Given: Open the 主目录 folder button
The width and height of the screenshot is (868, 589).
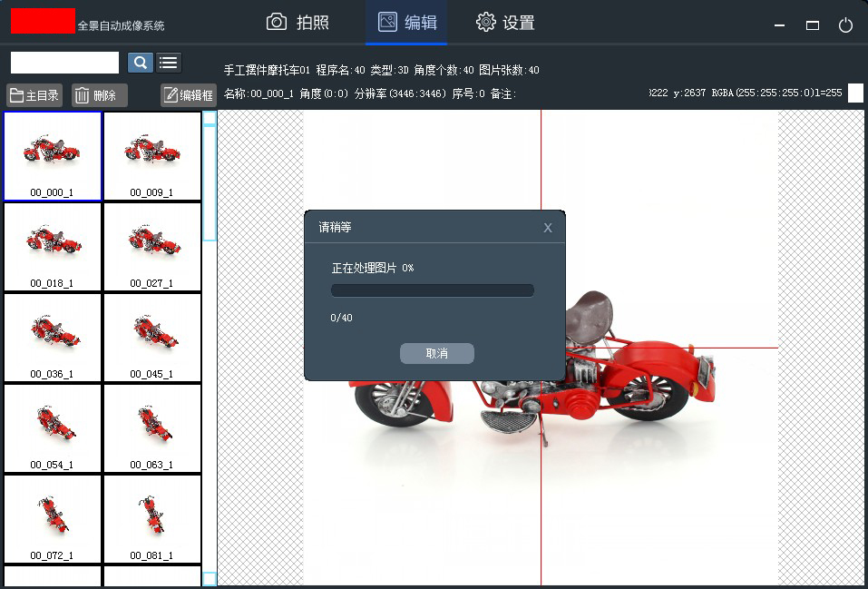Looking at the screenshot, I should 34,95.
